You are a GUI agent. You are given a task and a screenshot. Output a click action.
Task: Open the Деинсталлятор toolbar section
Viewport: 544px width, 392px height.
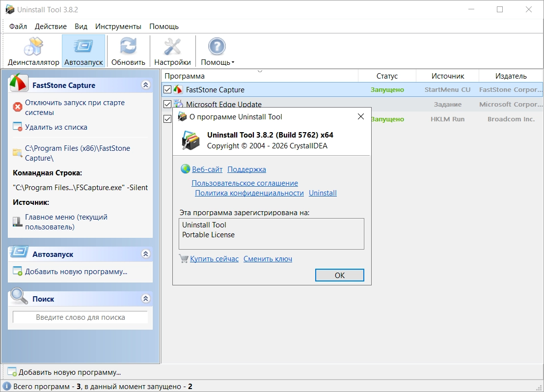pos(33,51)
